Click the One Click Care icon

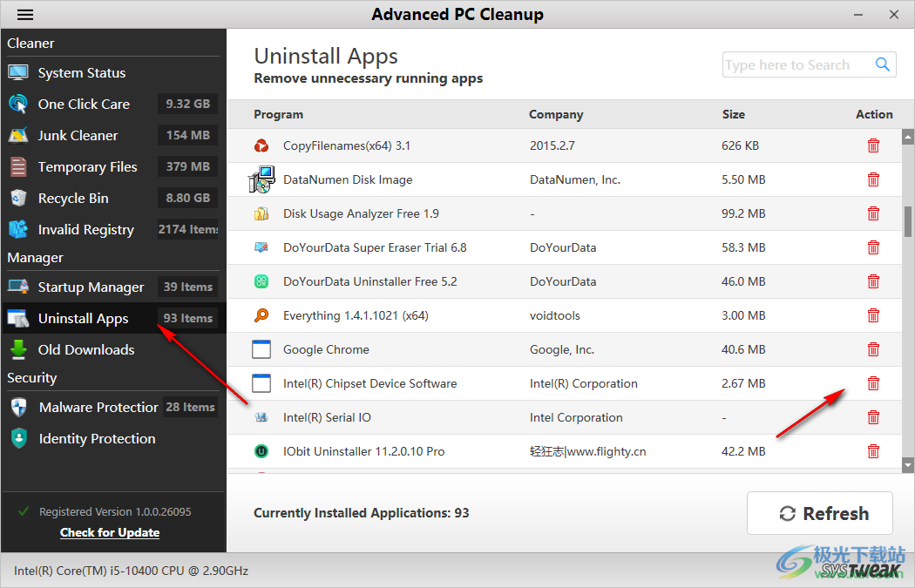click(18, 104)
